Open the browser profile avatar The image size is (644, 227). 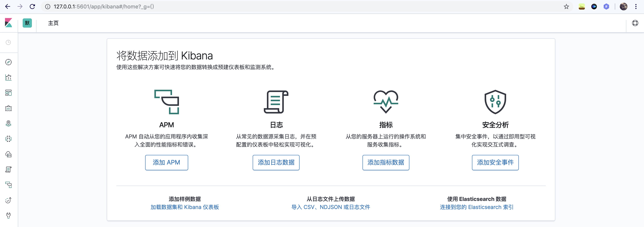623,7
